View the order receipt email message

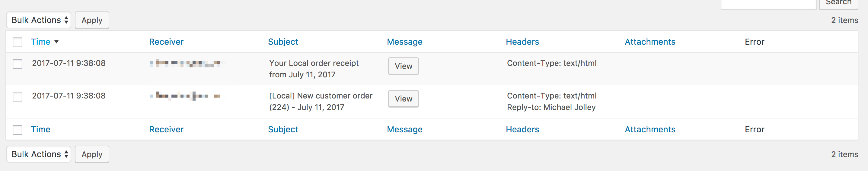tap(403, 66)
